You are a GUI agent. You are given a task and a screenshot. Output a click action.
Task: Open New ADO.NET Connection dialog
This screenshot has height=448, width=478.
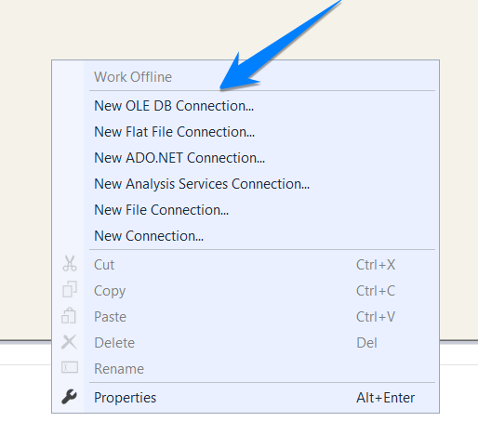point(179,158)
